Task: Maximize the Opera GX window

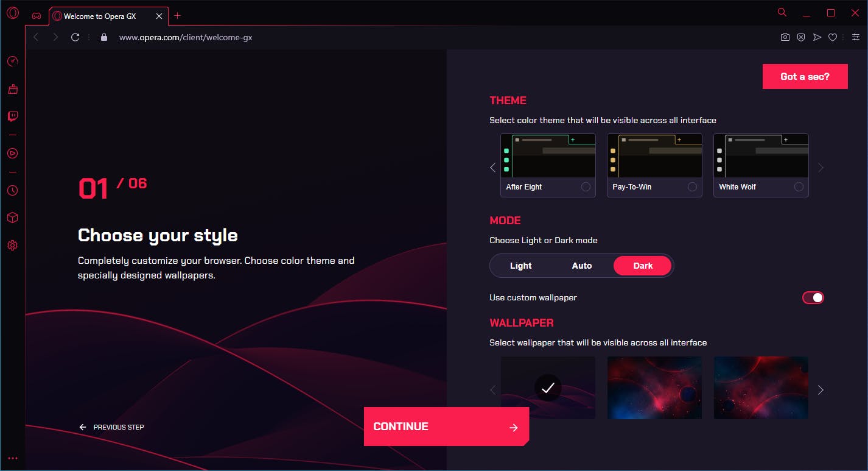Action: (831, 13)
